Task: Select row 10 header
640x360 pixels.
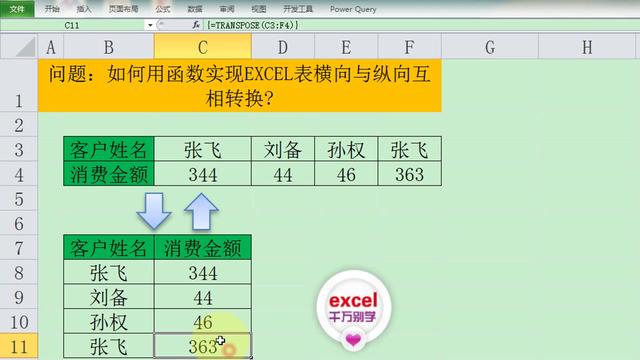Action: [x=19, y=322]
